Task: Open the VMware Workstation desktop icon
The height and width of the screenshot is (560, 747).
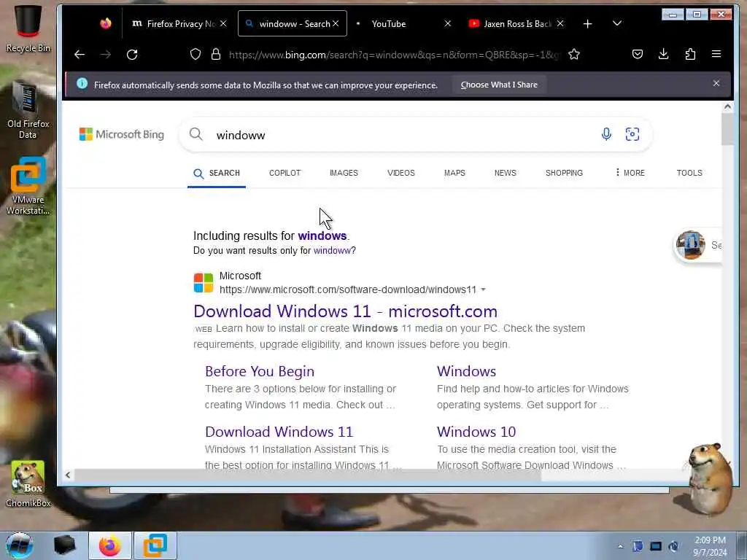Action: [28, 186]
